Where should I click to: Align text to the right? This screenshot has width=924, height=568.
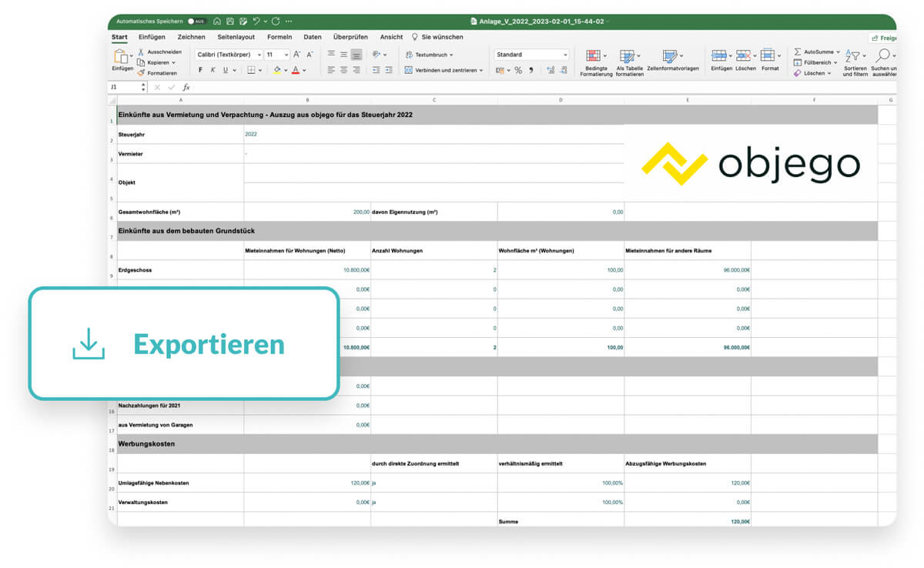(357, 70)
